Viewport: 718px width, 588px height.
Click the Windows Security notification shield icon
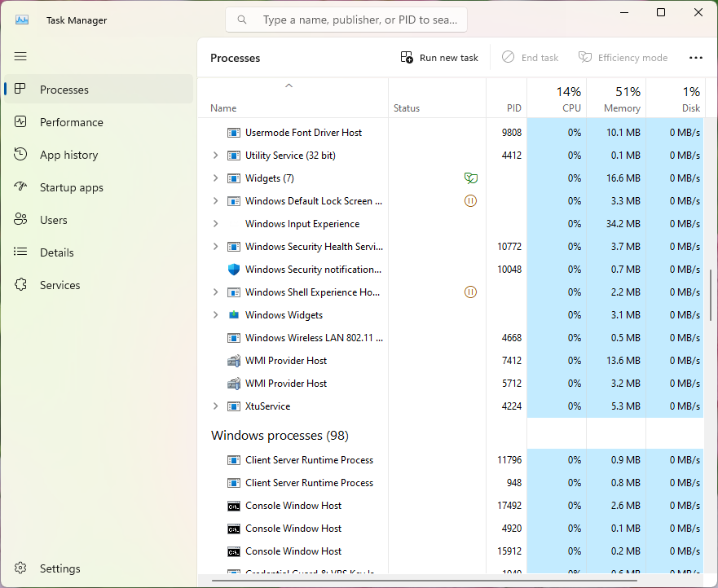tap(234, 269)
